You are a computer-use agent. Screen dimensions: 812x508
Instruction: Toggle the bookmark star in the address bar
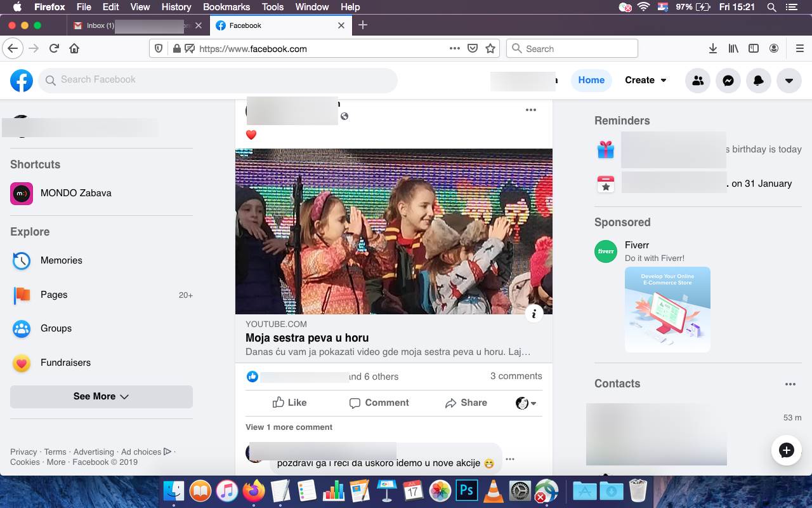tap(489, 48)
